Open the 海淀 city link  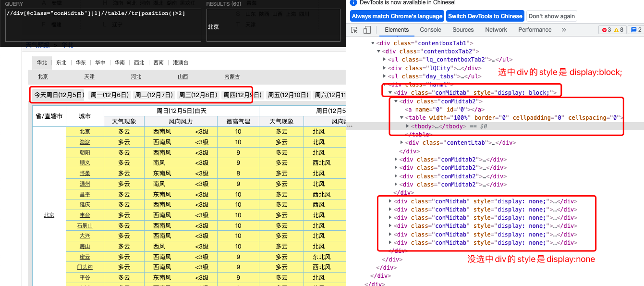[85, 142]
